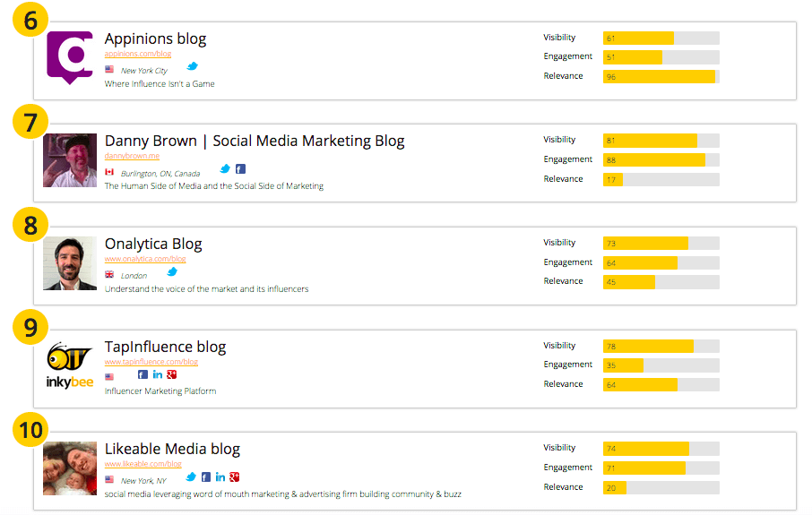Click the www.likeable.com/blog link
812x515 pixels.
click(143, 464)
